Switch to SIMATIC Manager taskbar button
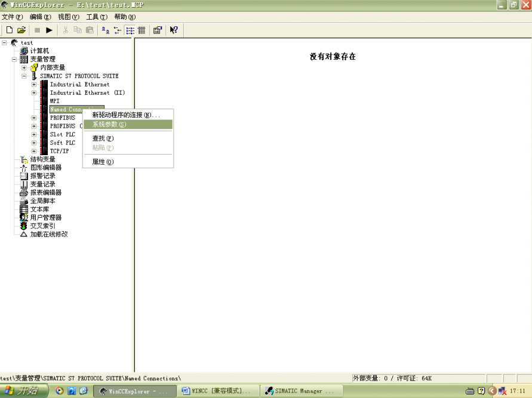The width and height of the screenshot is (532, 398). (302, 391)
